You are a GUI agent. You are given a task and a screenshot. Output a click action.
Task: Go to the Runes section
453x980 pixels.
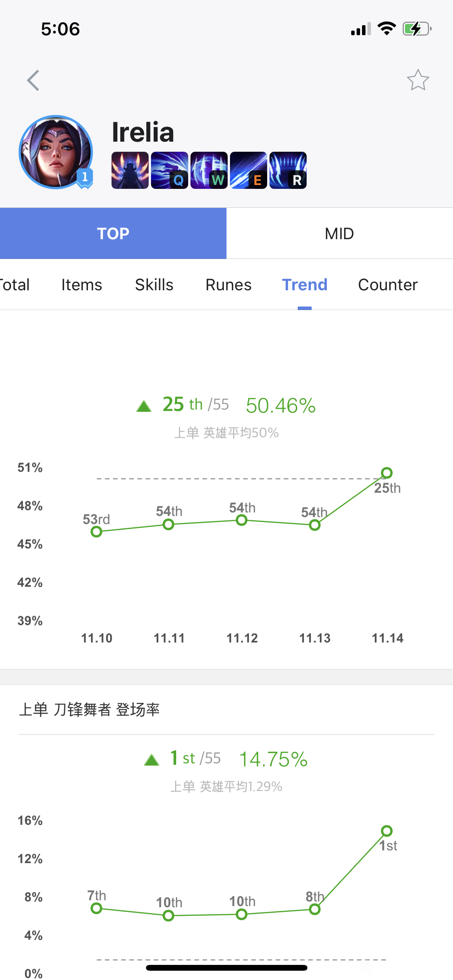pyautogui.click(x=228, y=285)
